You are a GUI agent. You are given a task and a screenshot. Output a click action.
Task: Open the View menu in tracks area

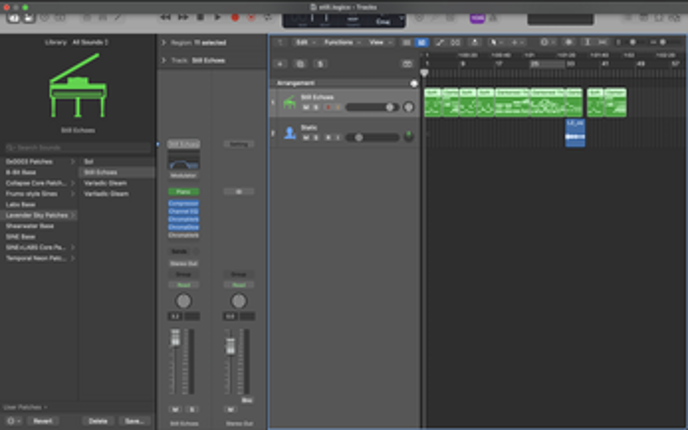(379, 43)
